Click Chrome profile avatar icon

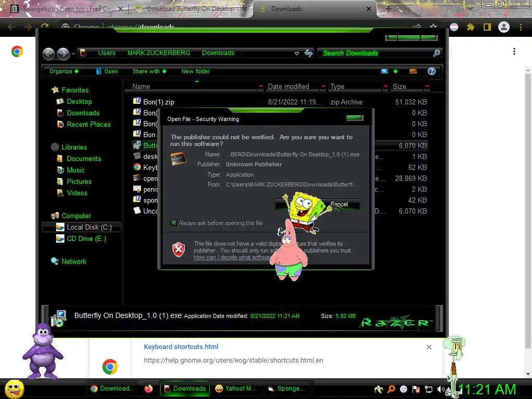pos(504,27)
